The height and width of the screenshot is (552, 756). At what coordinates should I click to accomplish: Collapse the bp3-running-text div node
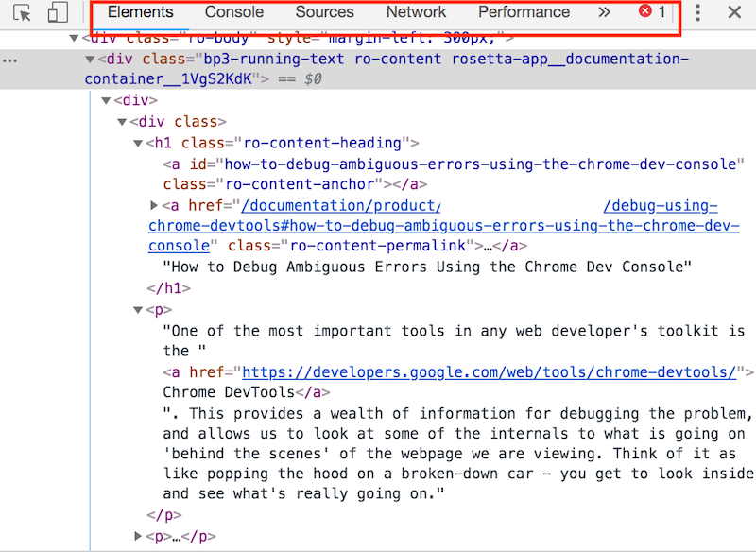90,60
